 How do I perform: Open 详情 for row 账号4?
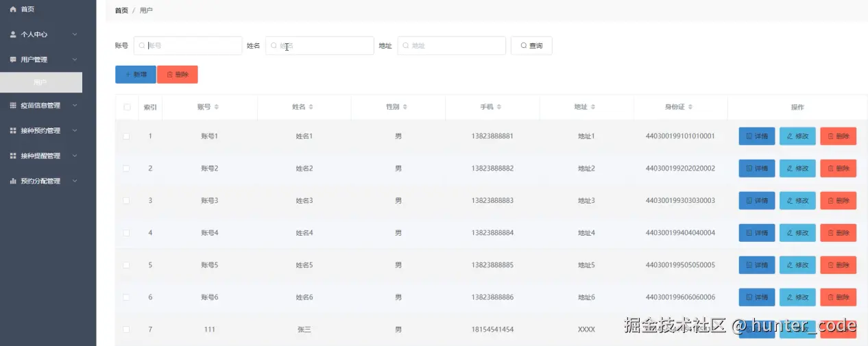coord(757,233)
